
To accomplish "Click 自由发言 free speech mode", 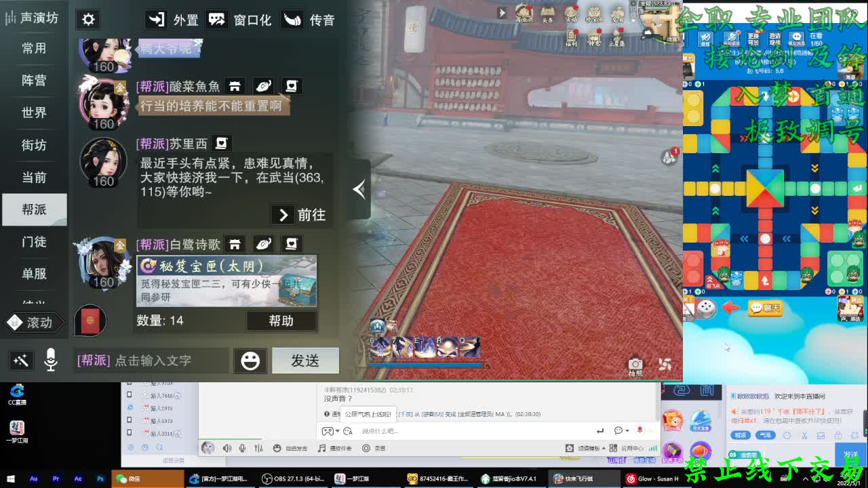I will [x=290, y=448].
